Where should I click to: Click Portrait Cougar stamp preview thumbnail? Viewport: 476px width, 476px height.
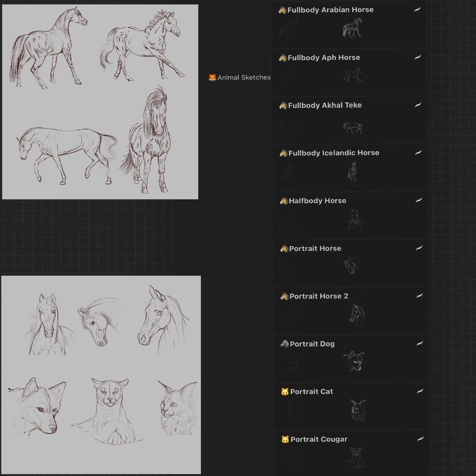[x=356, y=457]
